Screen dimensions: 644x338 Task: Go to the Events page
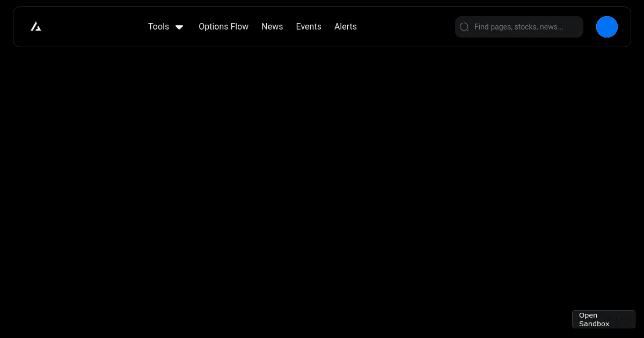coord(309,27)
